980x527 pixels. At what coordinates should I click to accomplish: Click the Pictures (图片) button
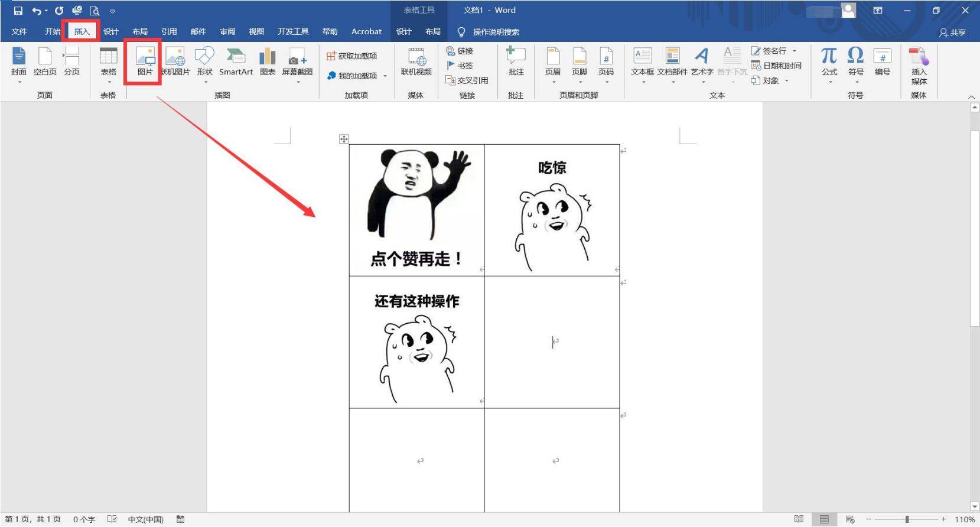click(x=145, y=62)
